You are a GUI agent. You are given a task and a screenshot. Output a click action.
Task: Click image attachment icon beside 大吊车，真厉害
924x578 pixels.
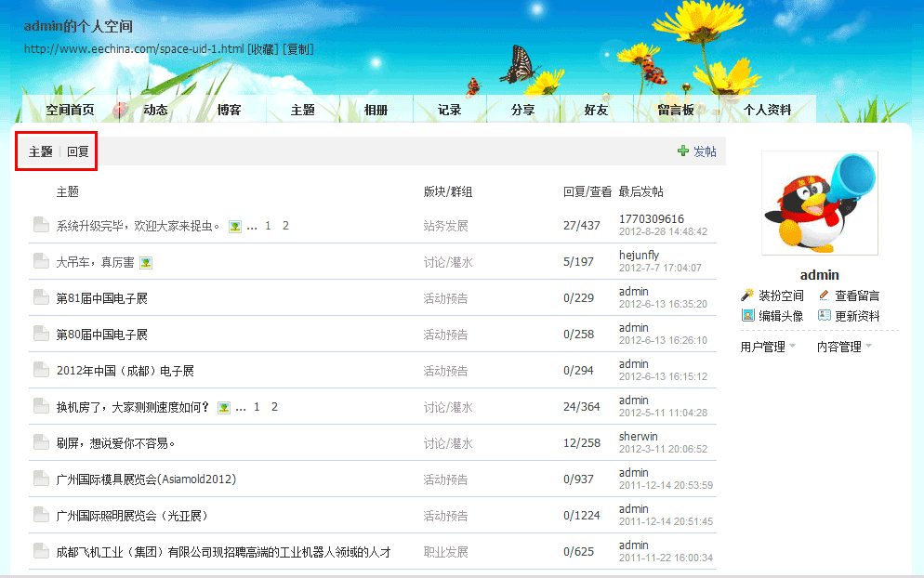(x=146, y=263)
